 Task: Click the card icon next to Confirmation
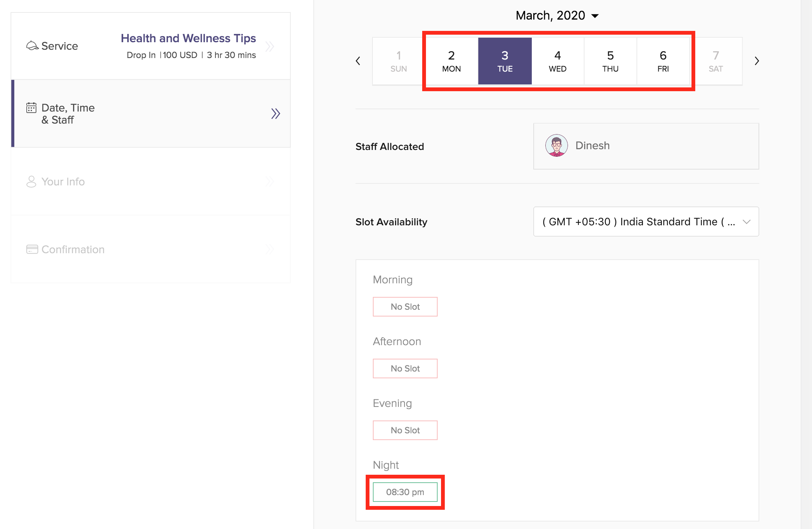coord(32,249)
